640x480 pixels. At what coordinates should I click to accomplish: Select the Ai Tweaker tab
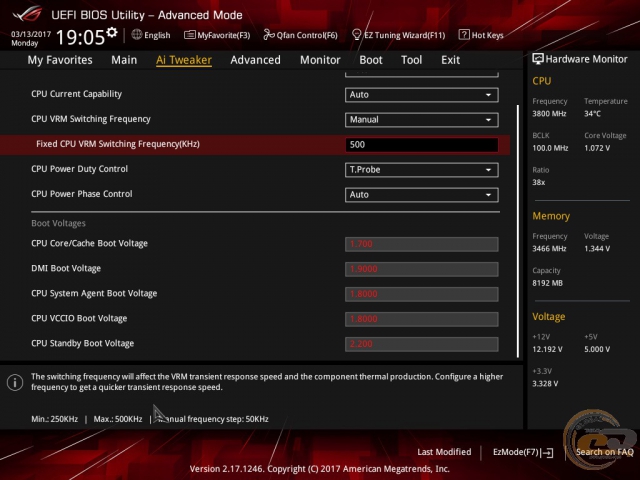184,60
